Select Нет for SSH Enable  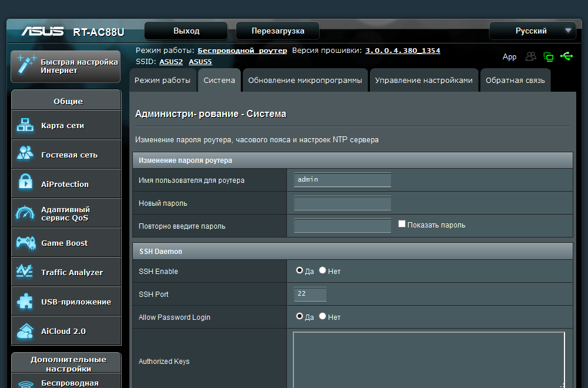click(322, 270)
